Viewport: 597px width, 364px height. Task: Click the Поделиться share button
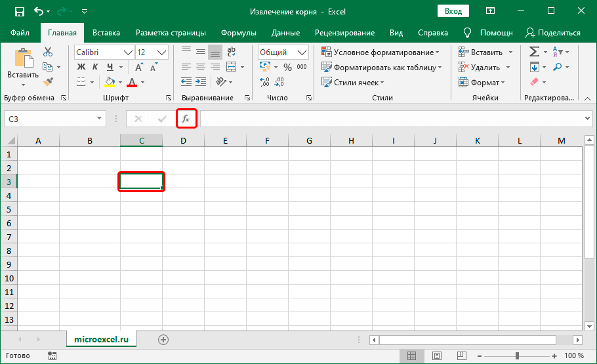(553, 33)
